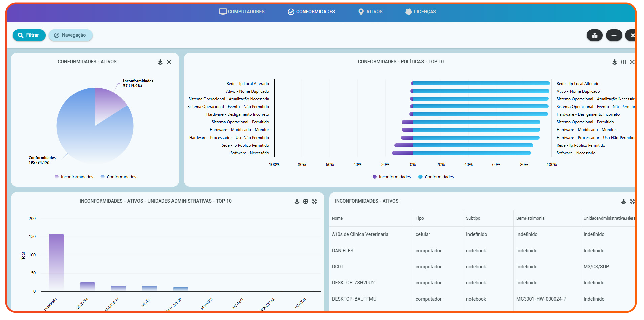The image size is (644, 320).
Task: Show table view for Políticas Top 10
Action: coord(623,62)
